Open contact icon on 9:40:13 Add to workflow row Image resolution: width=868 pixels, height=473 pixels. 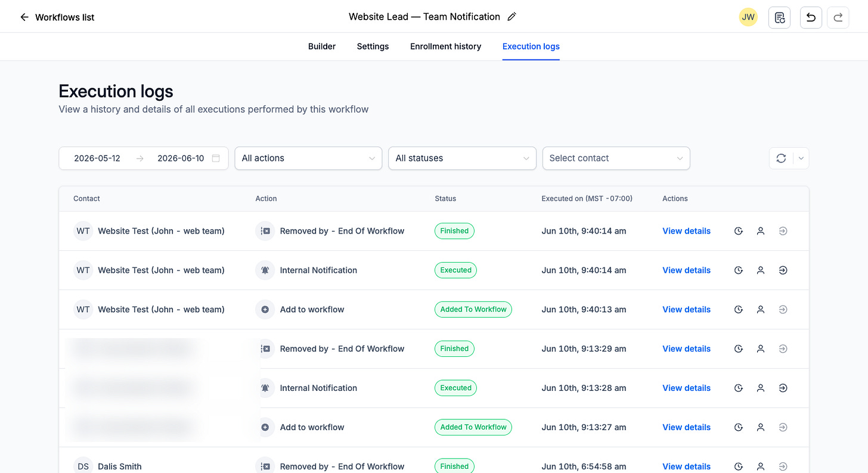761,310
